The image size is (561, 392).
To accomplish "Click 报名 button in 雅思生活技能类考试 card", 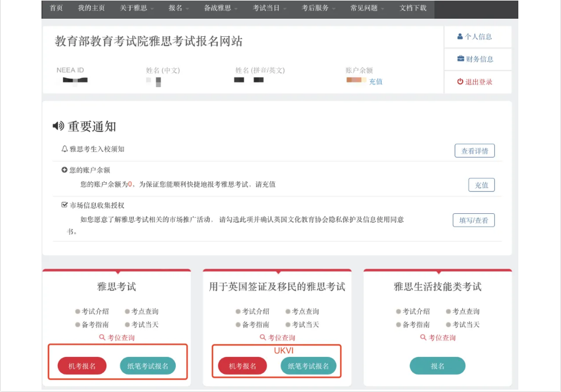I will [438, 366].
